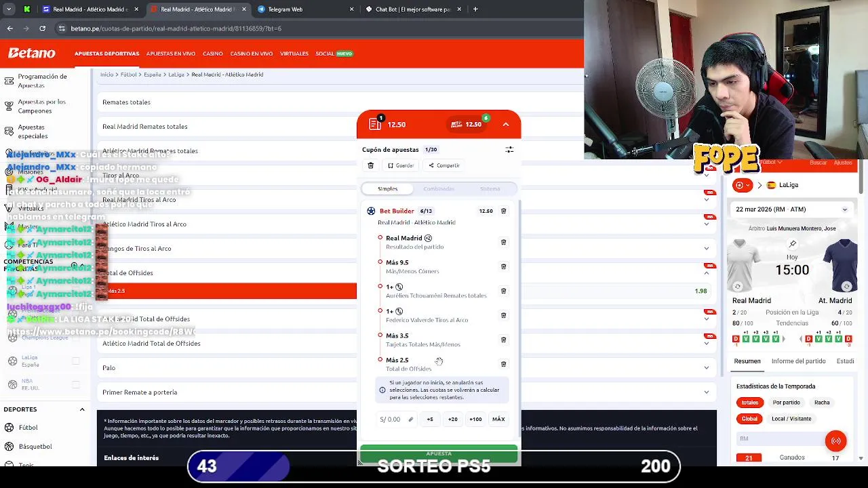Screen dimensions: 868x488
Task: Go back with the browser back arrow
Action: [9, 28]
